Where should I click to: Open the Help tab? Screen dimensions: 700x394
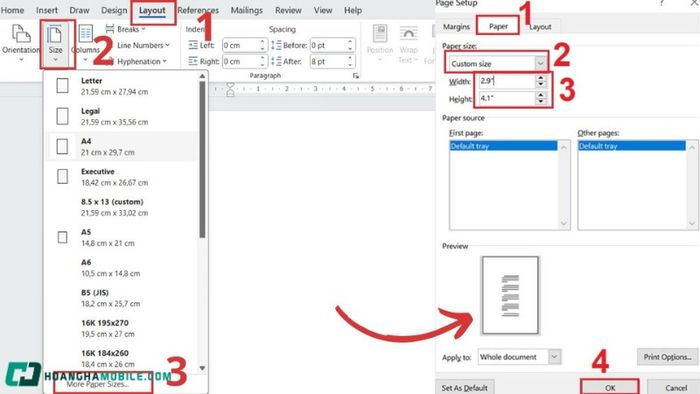click(353, 10)
